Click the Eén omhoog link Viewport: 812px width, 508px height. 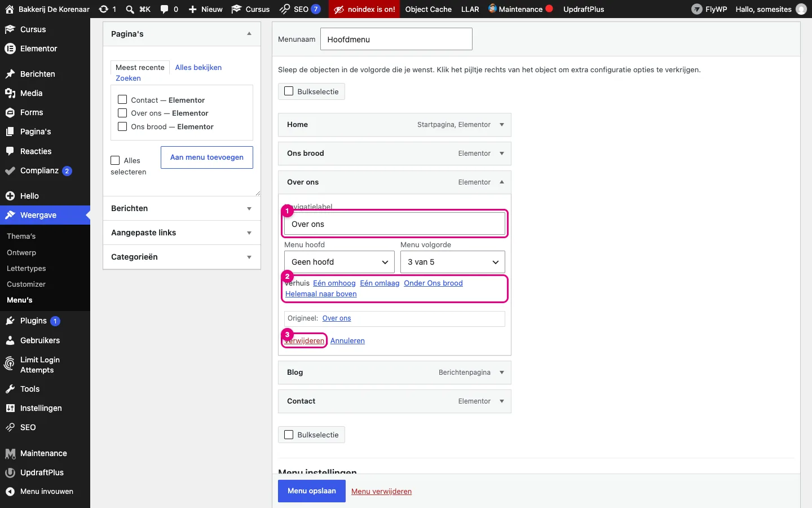(334, 283)
